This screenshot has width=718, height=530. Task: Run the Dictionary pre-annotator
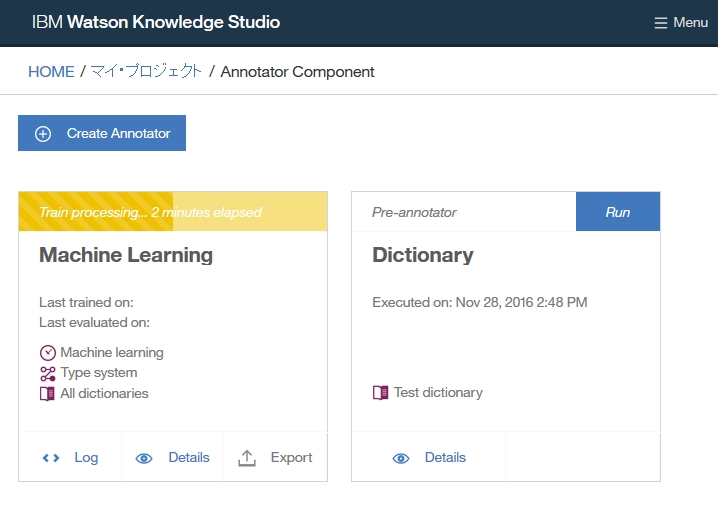[x=617, y=212]
